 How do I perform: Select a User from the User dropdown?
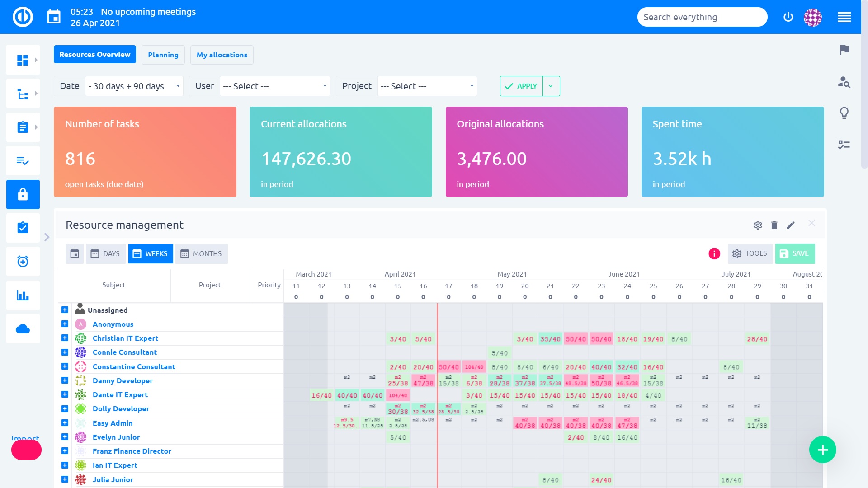274,86
